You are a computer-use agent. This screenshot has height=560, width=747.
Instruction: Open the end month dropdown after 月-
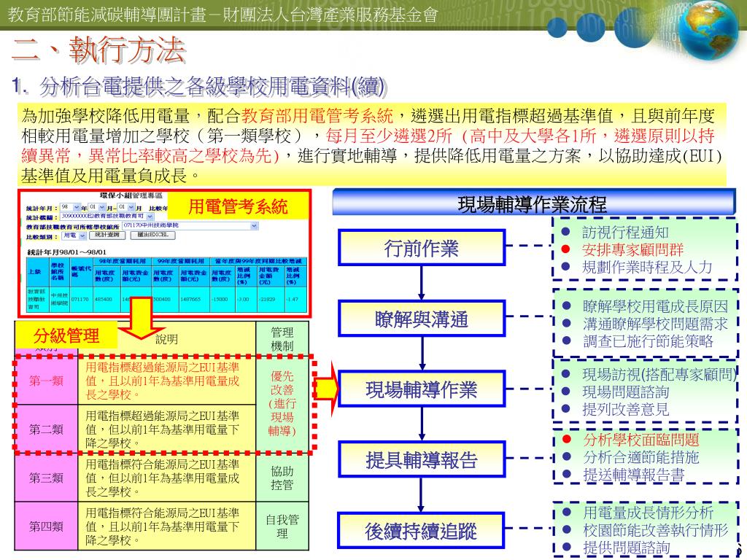pyautogui.click(x=127, y=208)
